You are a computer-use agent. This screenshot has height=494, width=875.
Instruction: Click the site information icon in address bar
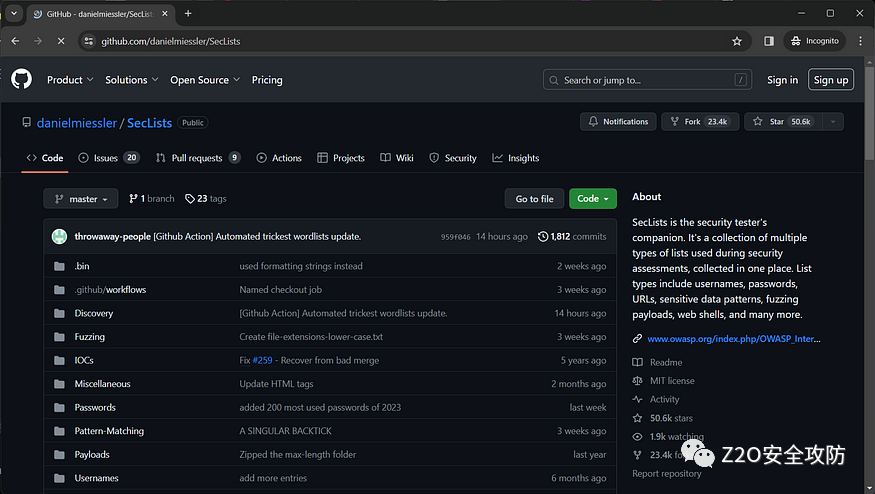click(89, 41)
